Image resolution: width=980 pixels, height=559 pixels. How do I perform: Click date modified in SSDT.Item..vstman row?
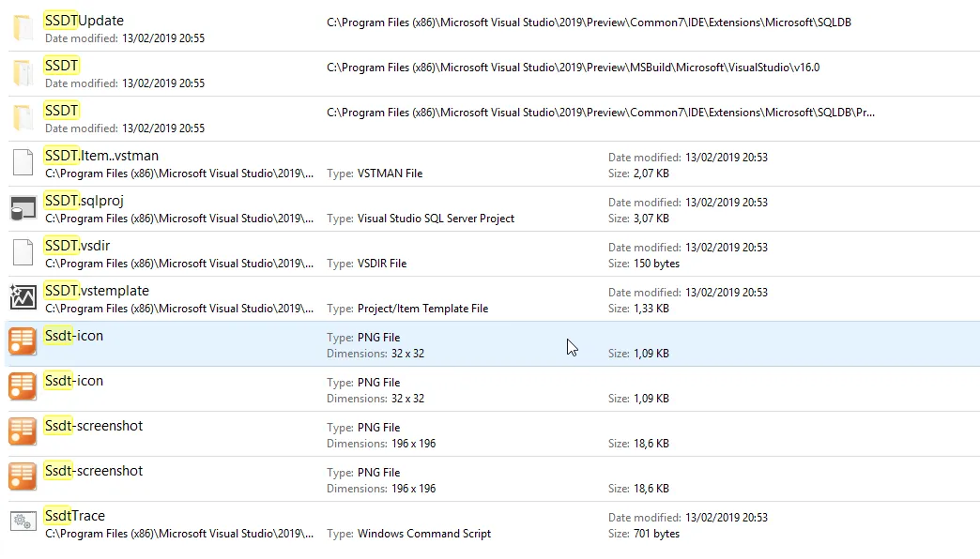point(687,158)
